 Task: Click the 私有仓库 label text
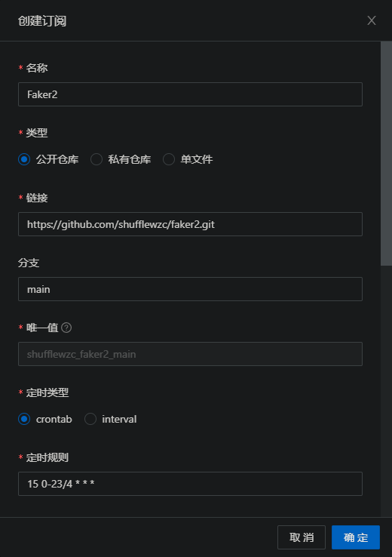point(130,159)
